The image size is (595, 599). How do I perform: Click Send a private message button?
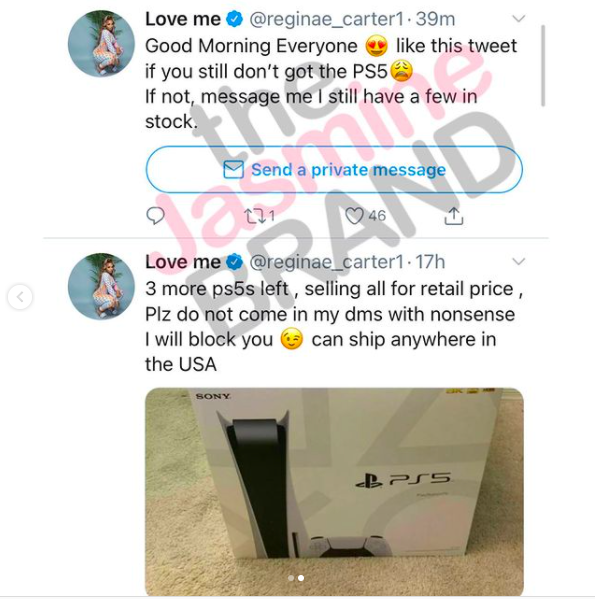coord(334,169)
